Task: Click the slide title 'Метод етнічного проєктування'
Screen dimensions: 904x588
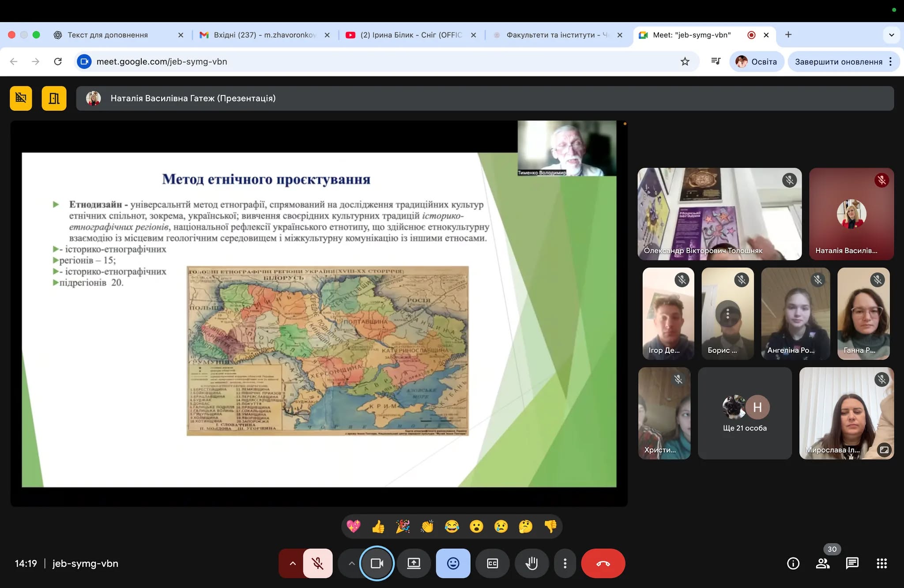Action: coord(266,179)
